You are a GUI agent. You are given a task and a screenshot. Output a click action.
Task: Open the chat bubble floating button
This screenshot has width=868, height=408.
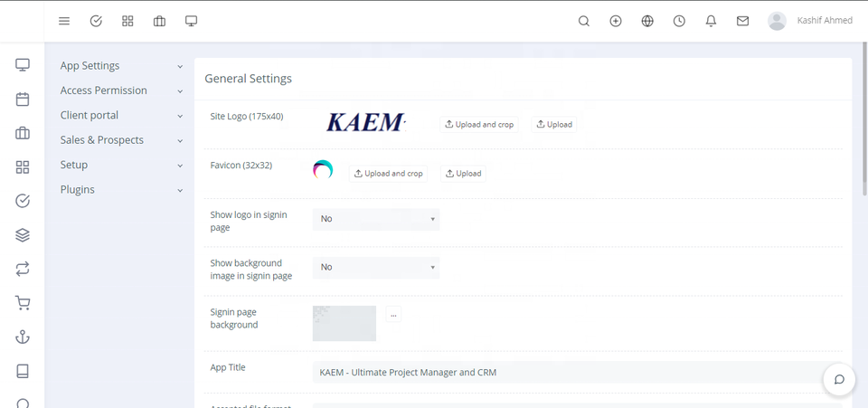[839, 379]
